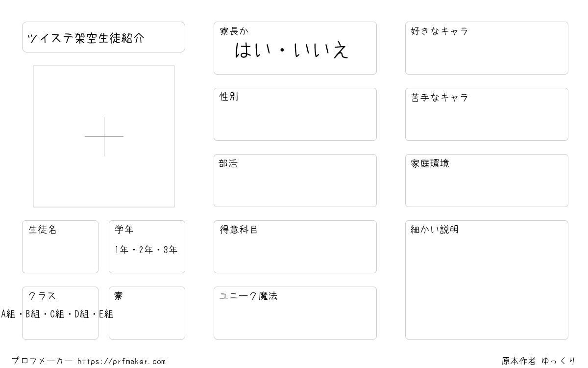Select はい in the 寮長か box
The height and width of the screenshot is (368, 588).
point(251,51)
